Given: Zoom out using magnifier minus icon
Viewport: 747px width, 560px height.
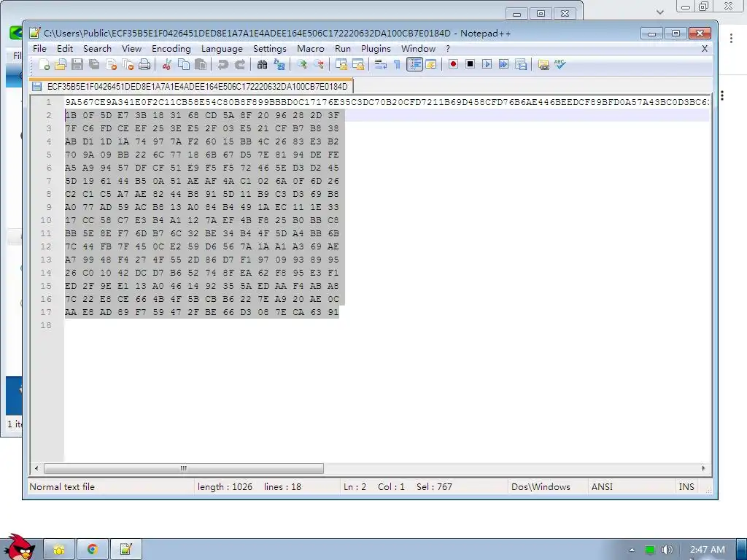Looking at the screenshot, I should (x=318, y=64).
